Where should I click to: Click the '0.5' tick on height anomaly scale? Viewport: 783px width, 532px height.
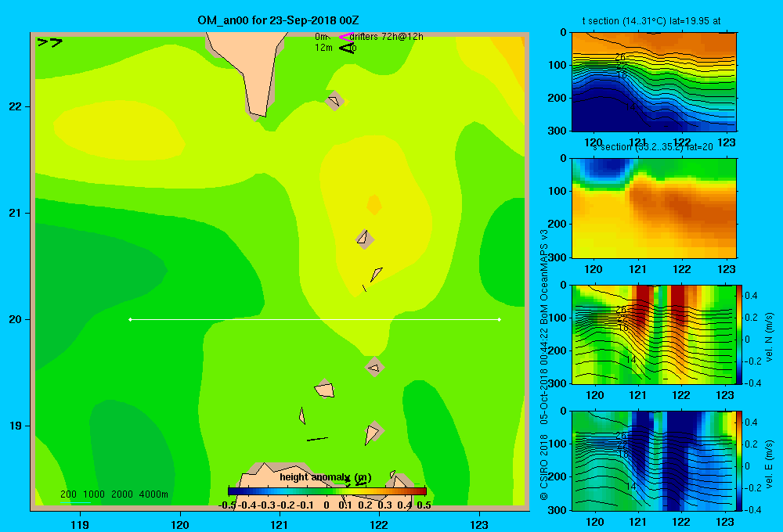424,505
